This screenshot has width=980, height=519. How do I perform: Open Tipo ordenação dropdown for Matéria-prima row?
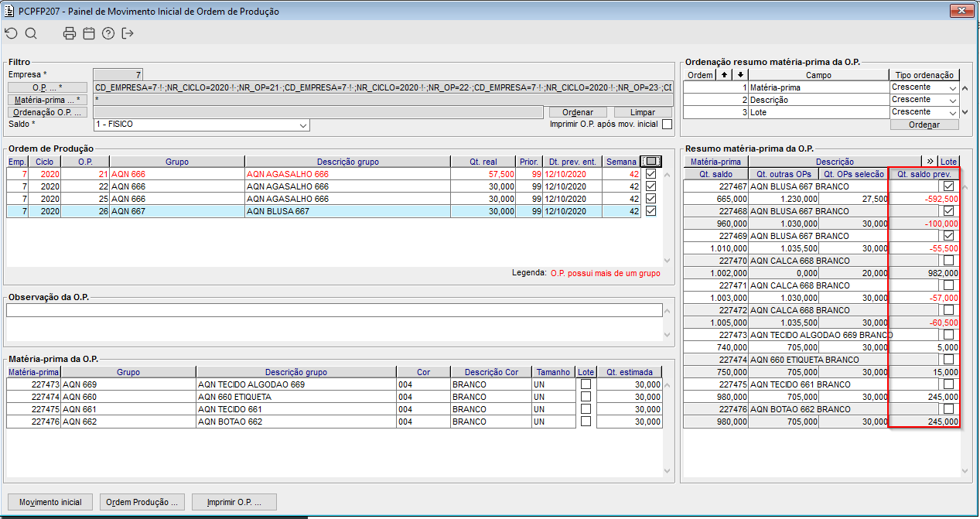pyautogui.click(x=953, y=87)
